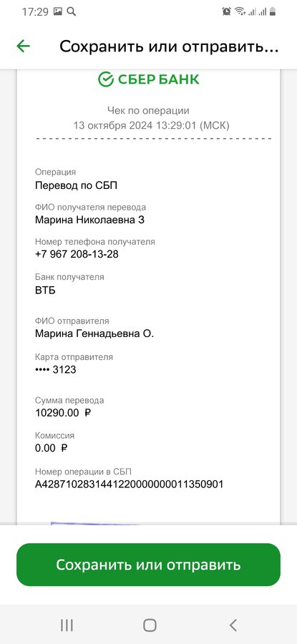Tap the search icon in status bar
This screenshot has width=297, height=644.
72,11
